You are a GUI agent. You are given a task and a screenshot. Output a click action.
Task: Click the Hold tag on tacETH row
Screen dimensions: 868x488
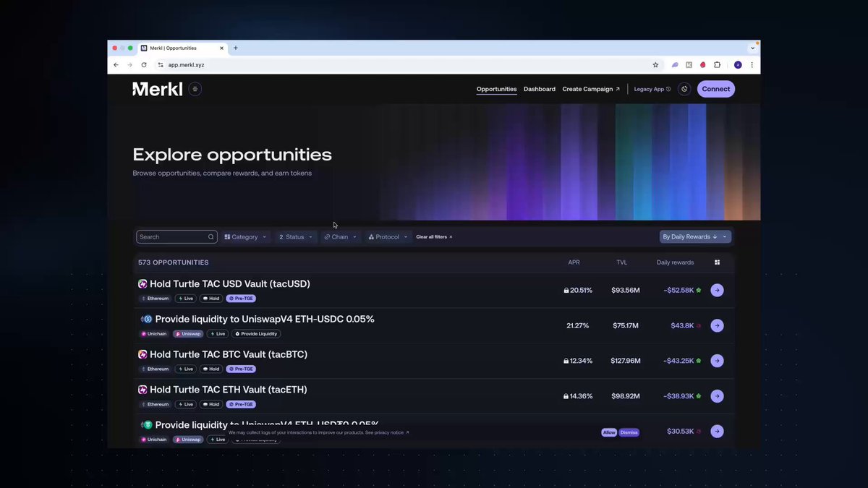coord(211,404)
